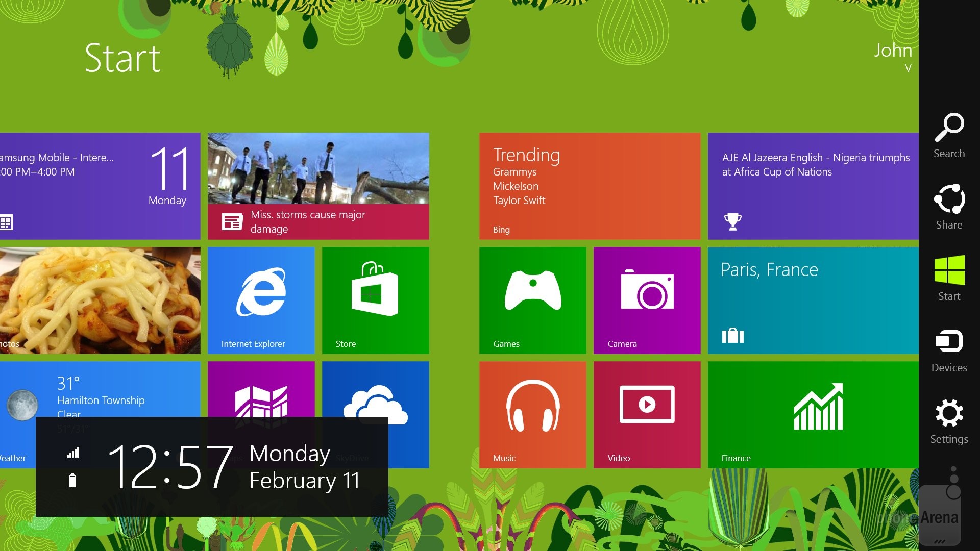Viewport: 980px width, 551px height.
Task: Open the Settings charm gear
Action: point(949,413)
